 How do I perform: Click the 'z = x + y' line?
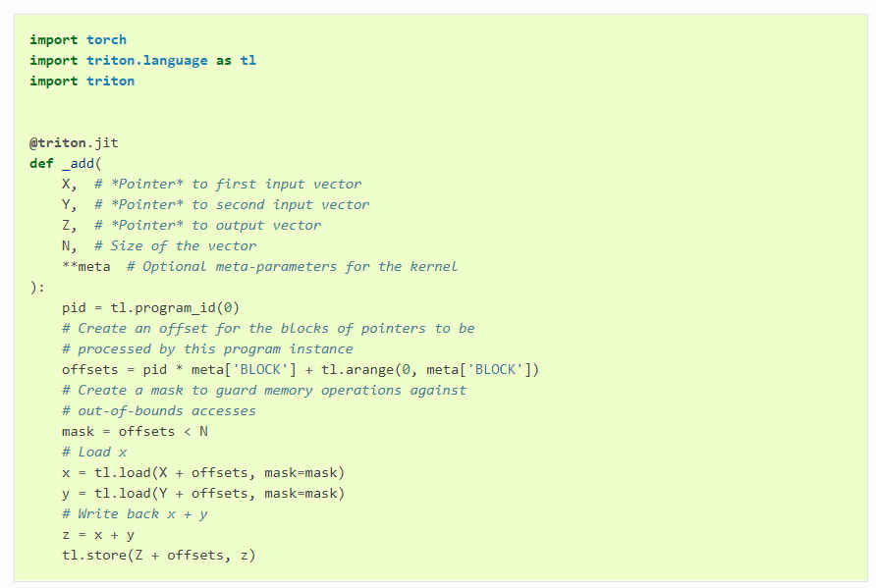click(98, 535)
